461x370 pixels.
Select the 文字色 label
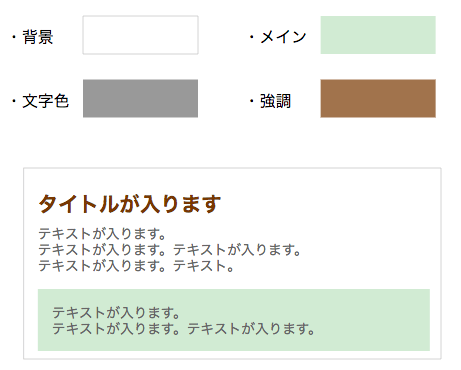tap(45, 101)
